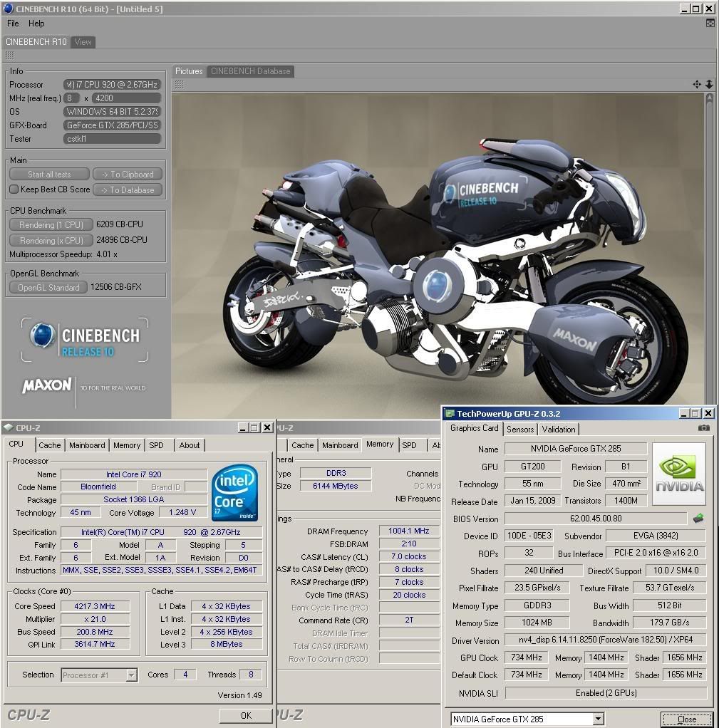Click the DRAM Frequency 1004.1 MHz value

tap(409, 531)
